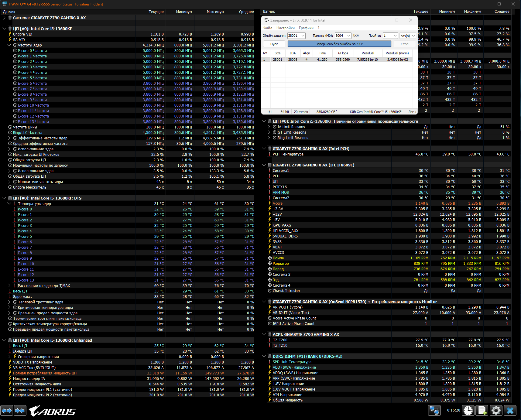Open the Память (Мб) dropdown in LinX
Image resolution: width=521 pixels, height=420 pixels.
pos(349,36)
